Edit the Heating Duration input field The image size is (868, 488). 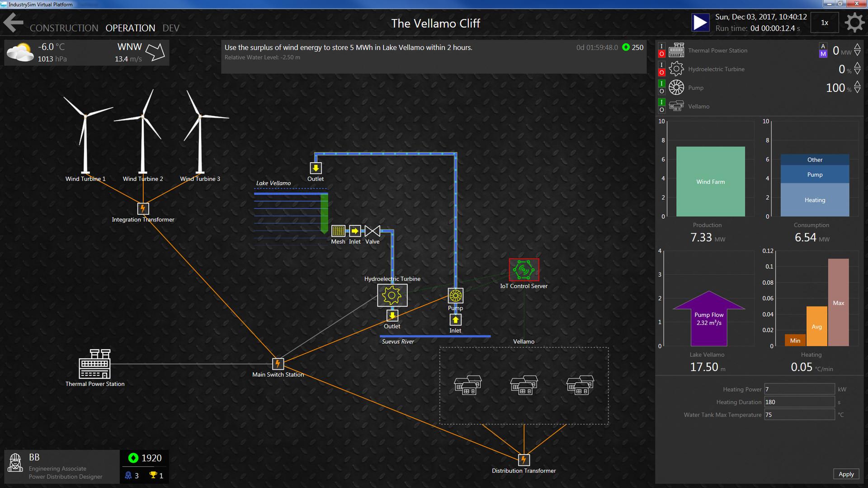click(x=799, y=402)
